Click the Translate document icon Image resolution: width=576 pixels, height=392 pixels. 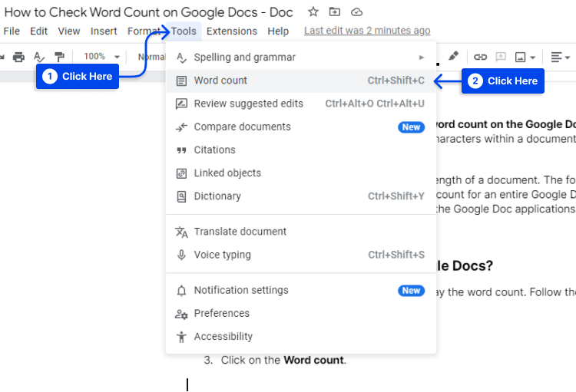(181, 232)
